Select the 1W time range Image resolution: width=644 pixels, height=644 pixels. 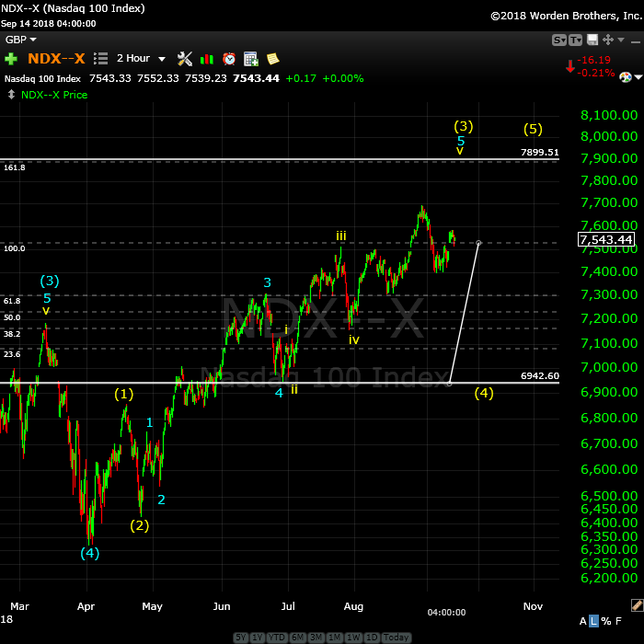[x=353, y=637]
